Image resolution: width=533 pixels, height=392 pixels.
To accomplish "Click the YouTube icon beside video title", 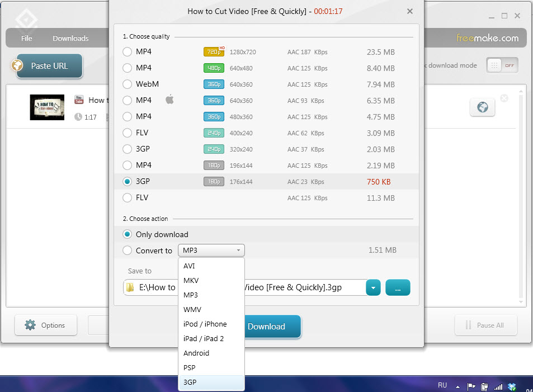I will pos(79,100).
